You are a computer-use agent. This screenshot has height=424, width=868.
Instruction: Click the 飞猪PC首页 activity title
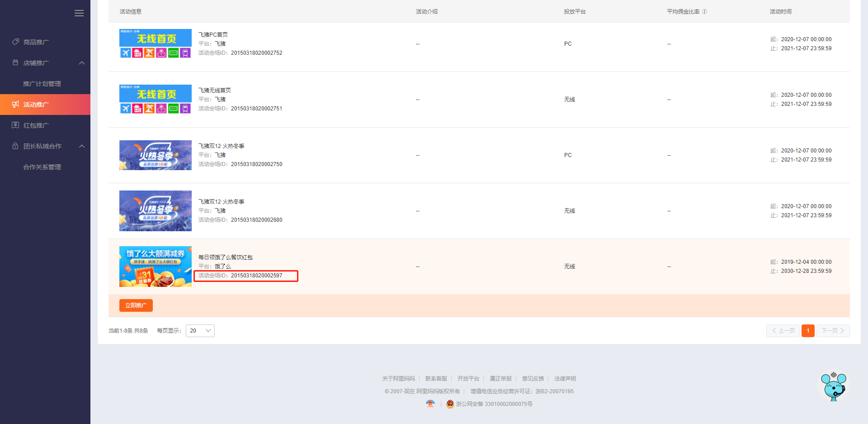coord(213,35)
